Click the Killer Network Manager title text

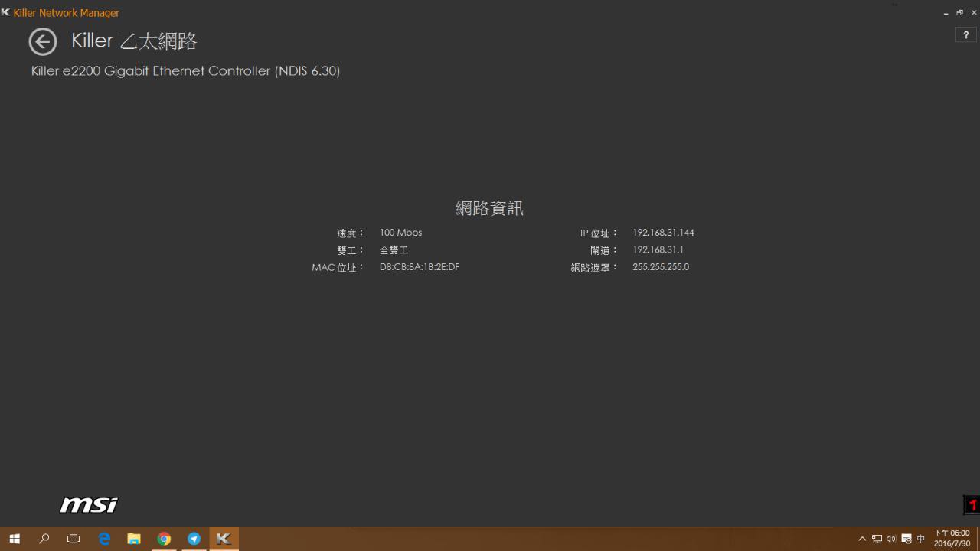point(67,13)
